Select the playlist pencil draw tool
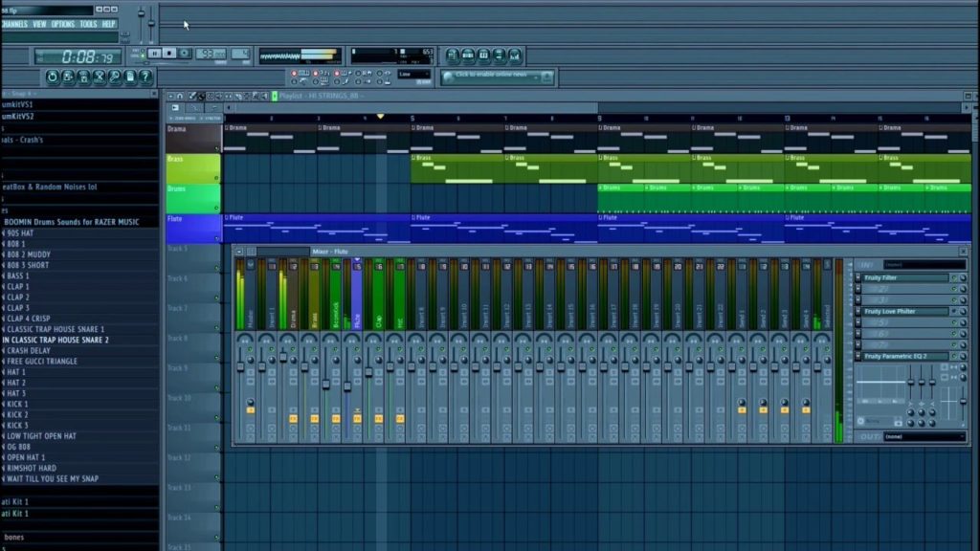The height and width of the screenshot is (551, 980). pos(191,97)
